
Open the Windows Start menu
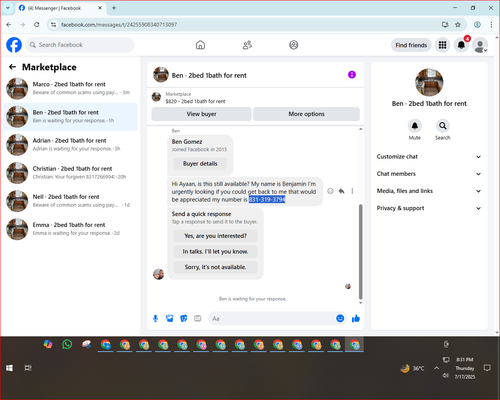(x=9, y=368)
